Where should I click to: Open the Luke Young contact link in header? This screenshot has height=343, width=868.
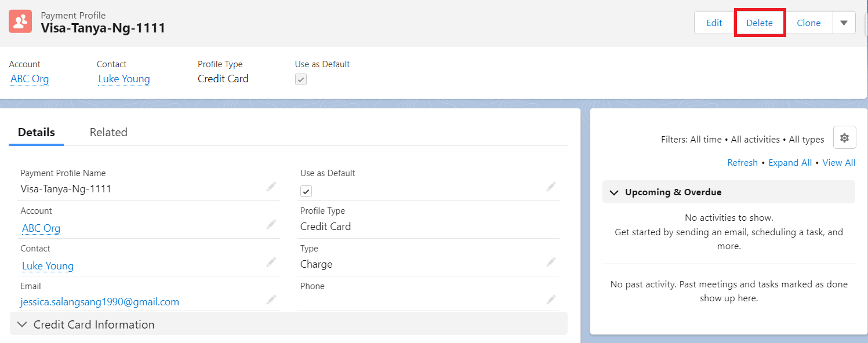pos(124,79)
